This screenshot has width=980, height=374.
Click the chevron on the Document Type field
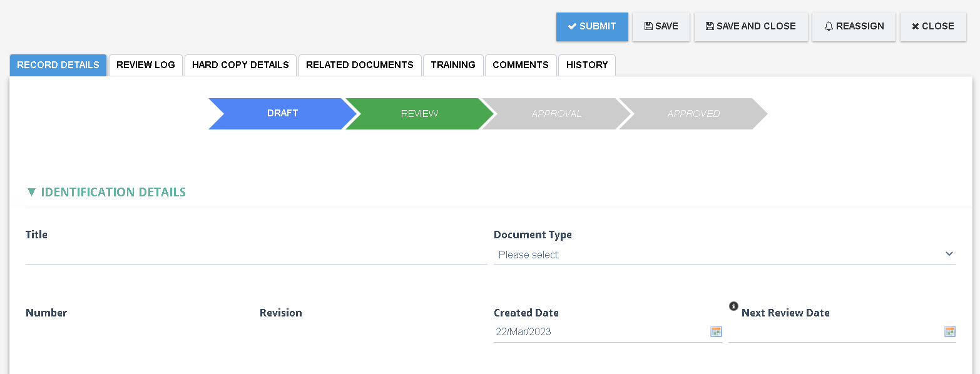point(949,254)
